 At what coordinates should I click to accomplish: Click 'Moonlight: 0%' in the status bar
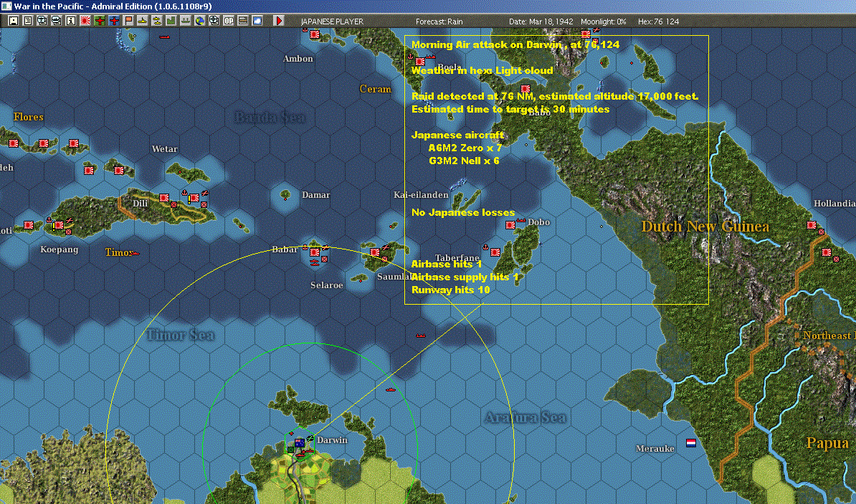(603, 22)
